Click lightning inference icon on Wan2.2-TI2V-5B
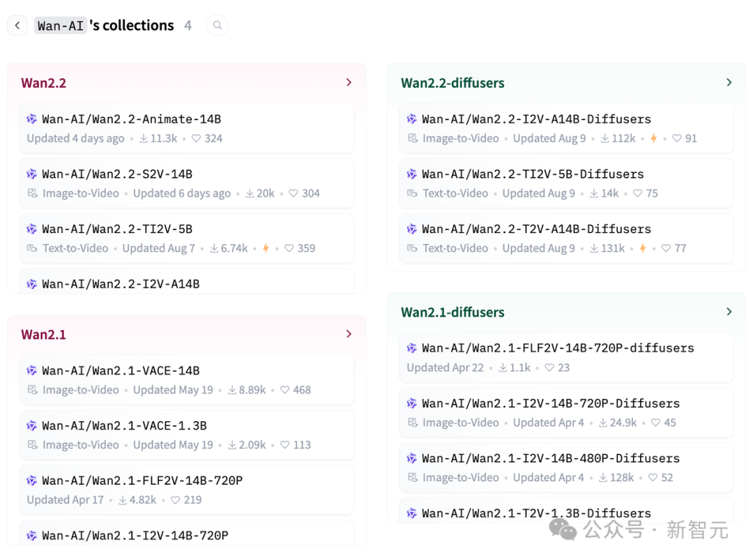 [266, 248]
